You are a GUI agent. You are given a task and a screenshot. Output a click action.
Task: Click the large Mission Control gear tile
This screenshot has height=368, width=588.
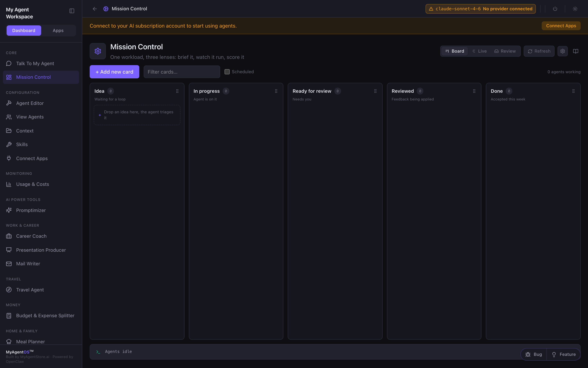pyautogui.click(x=98, y=51)
